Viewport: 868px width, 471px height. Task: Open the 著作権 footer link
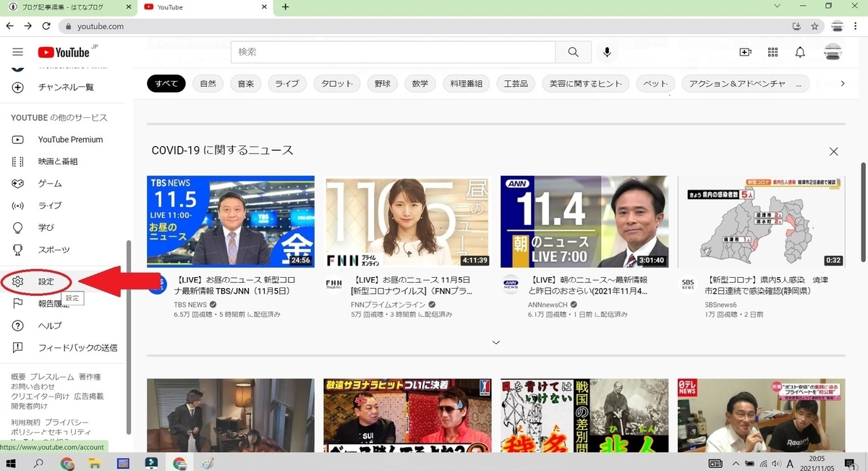[90, 377]
